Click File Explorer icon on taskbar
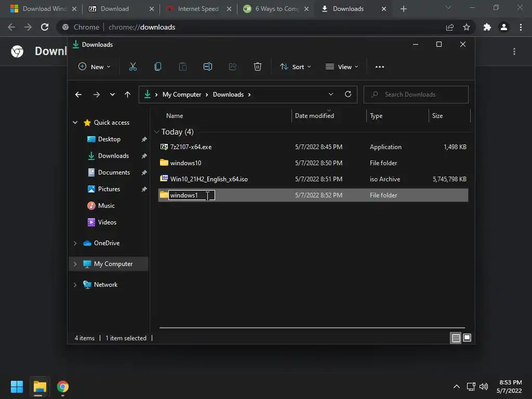The height and width of the screenshot is (399, 532). click(x=39, y=387)
